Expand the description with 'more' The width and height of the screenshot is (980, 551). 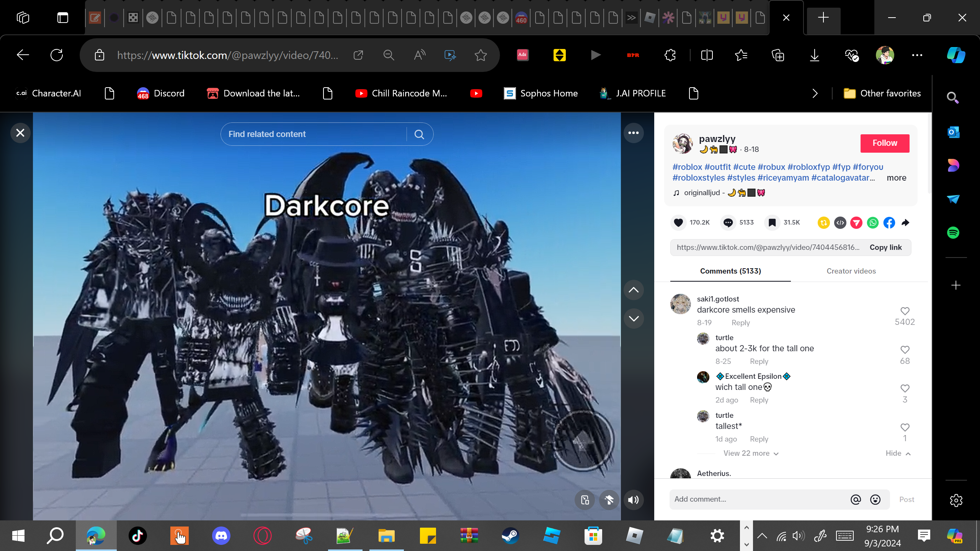[x=896, y=178]
